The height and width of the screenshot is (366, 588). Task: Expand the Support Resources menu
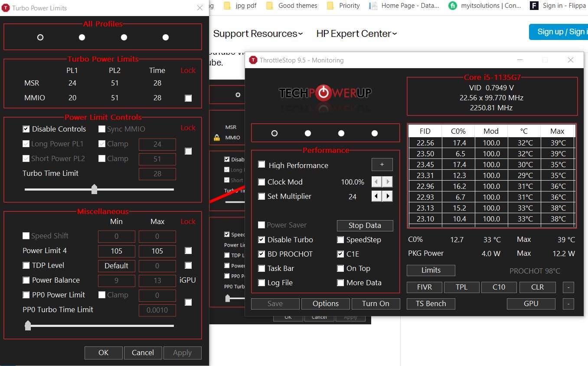click(x=258, y=33)
